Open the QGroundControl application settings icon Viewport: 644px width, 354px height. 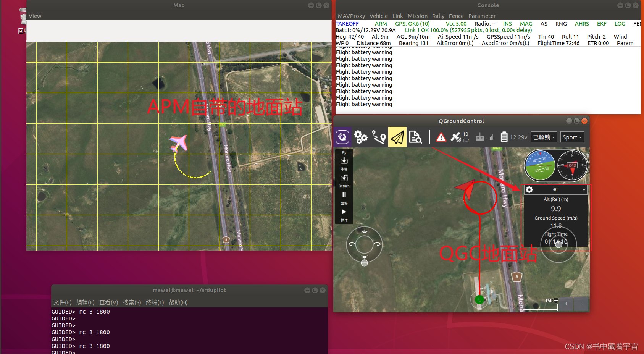pos(342,137)
